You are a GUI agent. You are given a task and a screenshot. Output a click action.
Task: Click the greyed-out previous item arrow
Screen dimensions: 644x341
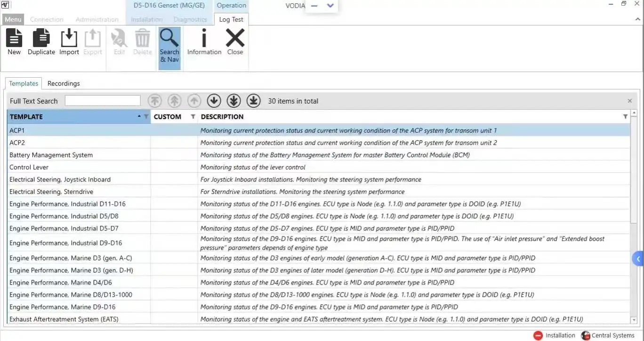194,100
